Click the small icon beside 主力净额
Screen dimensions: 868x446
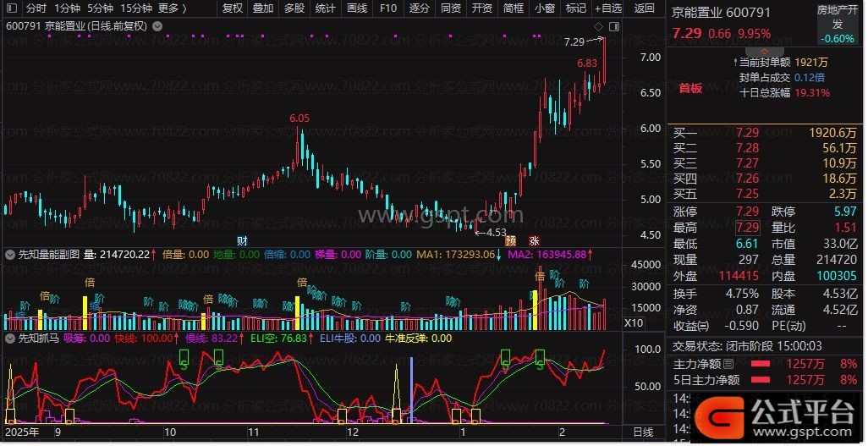point(729,364)
